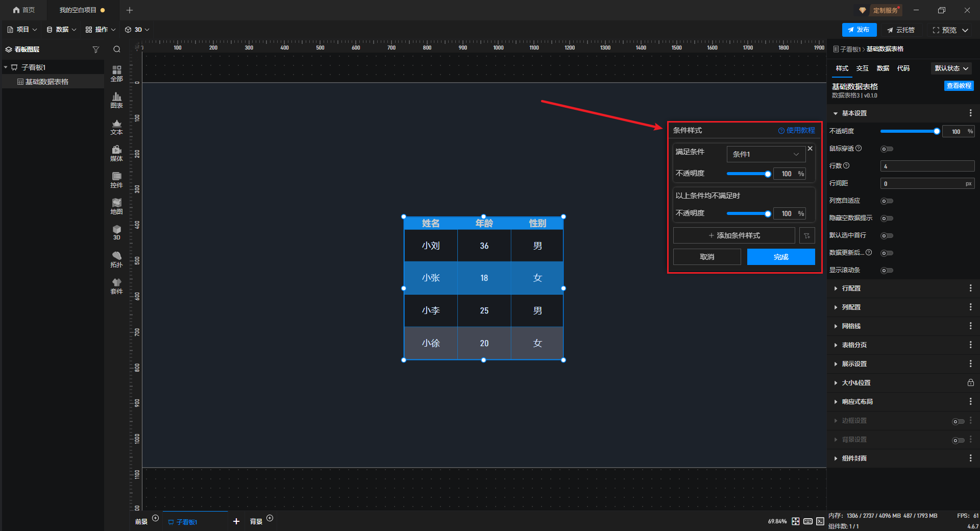Open the 条件1 dropdown for 满足条件
Viewport: 980px width, 531px height.
[x=766, y=154]
